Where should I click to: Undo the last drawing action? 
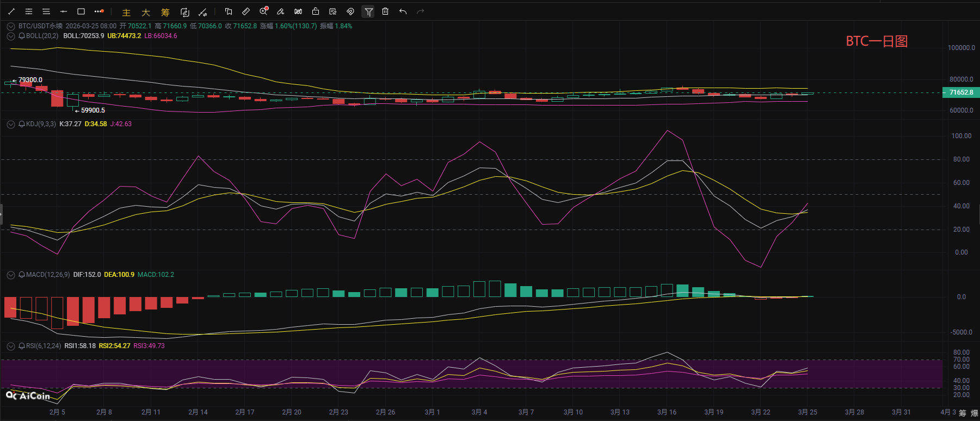point(403,11)
